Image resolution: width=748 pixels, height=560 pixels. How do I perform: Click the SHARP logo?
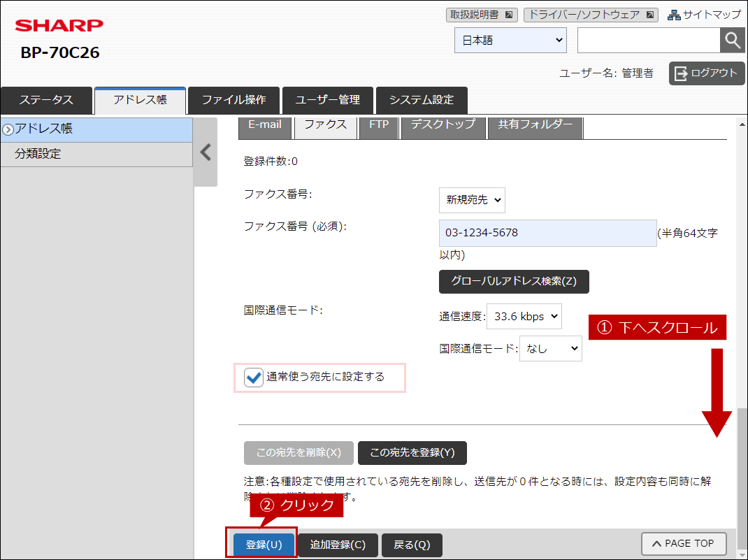pyautogui.click(x=59, y=25)
